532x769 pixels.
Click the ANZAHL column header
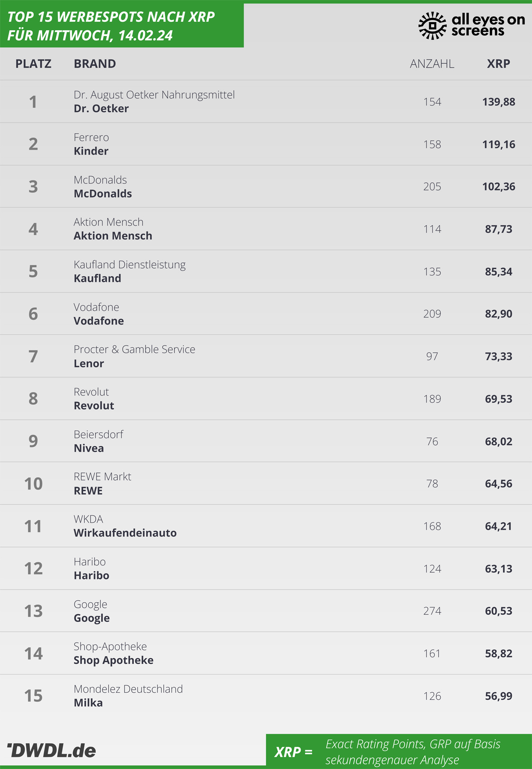pyautogui.click(x=432, y=64)
